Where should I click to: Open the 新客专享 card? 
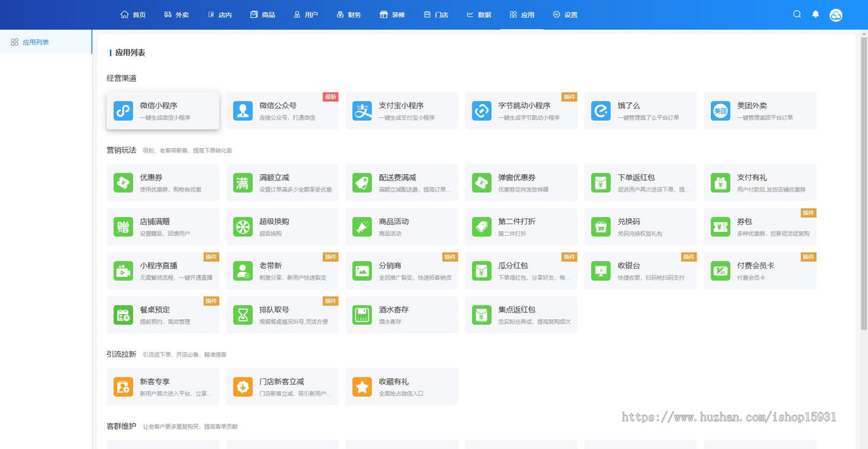[163, 387]
